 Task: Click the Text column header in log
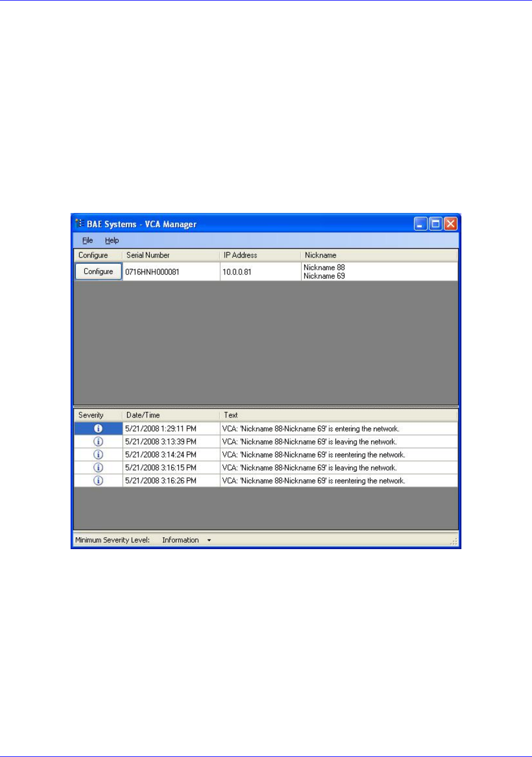pos(338,415)
